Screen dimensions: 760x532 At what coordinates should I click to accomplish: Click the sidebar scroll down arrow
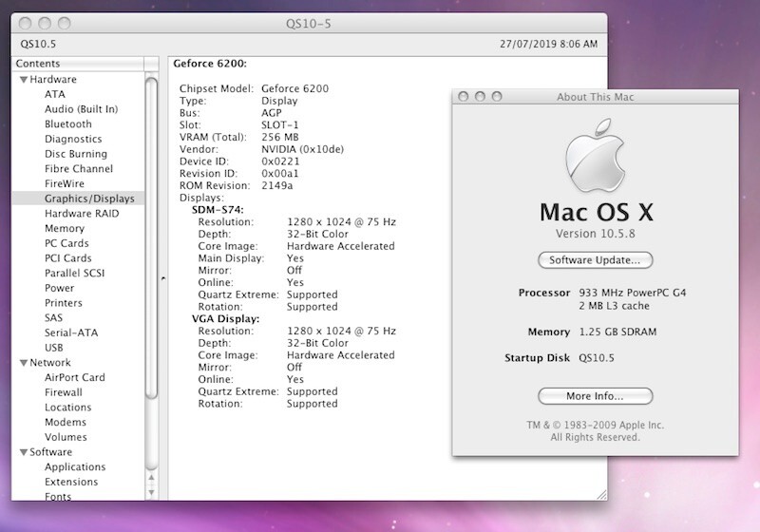(x=151, y=493)
